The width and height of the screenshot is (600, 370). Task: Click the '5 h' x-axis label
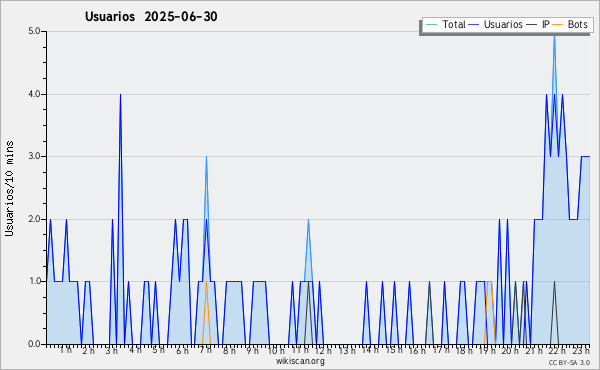158,350
